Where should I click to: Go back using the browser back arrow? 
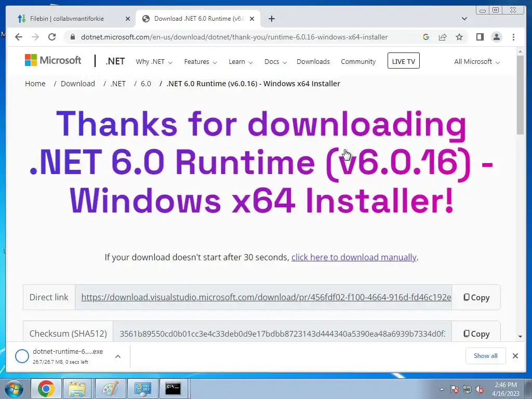[19, 37]
